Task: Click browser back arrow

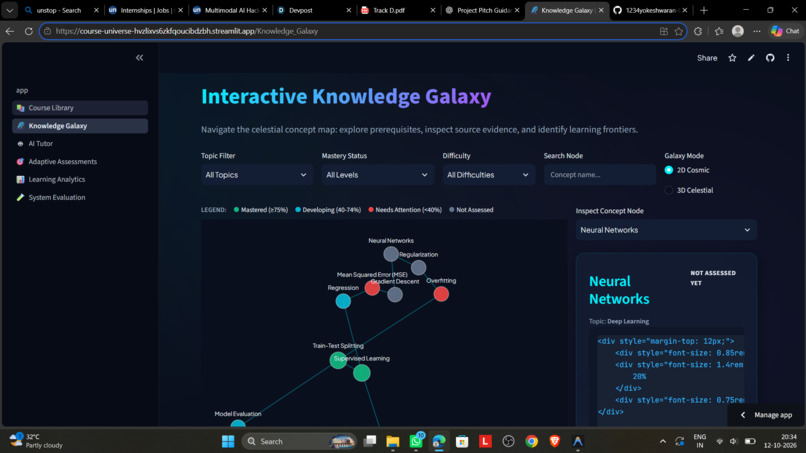Action: (x=10, y=31)
